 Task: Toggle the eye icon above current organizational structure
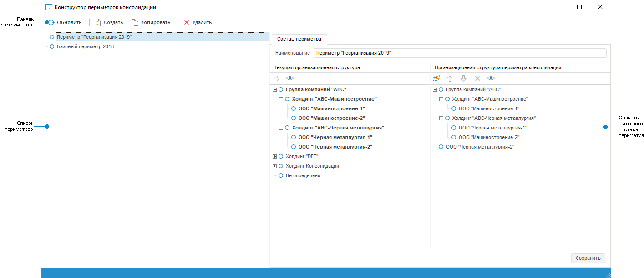(290, 78)
